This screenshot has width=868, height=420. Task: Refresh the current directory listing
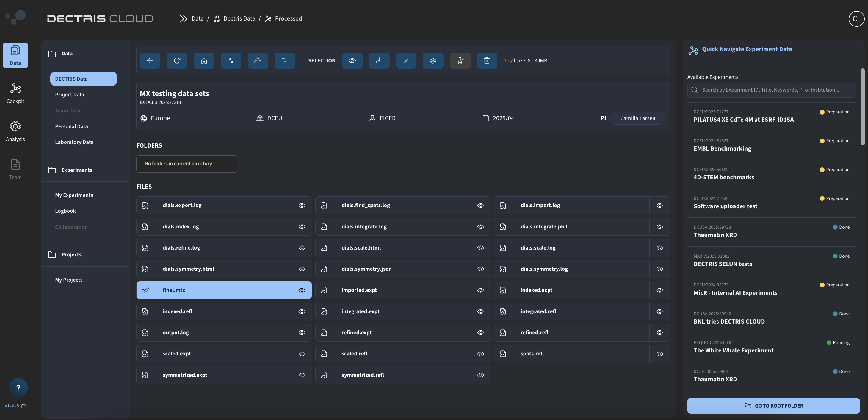click(x=177, y=61)
